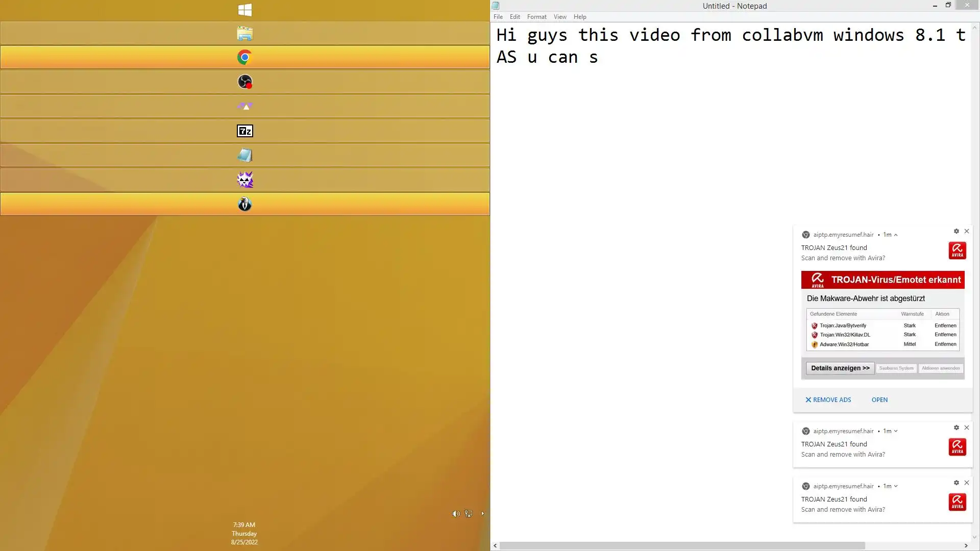Click the Windows Start button
Image resolution: width=980 pixels, height=551 pixels.
pos(244,10)
